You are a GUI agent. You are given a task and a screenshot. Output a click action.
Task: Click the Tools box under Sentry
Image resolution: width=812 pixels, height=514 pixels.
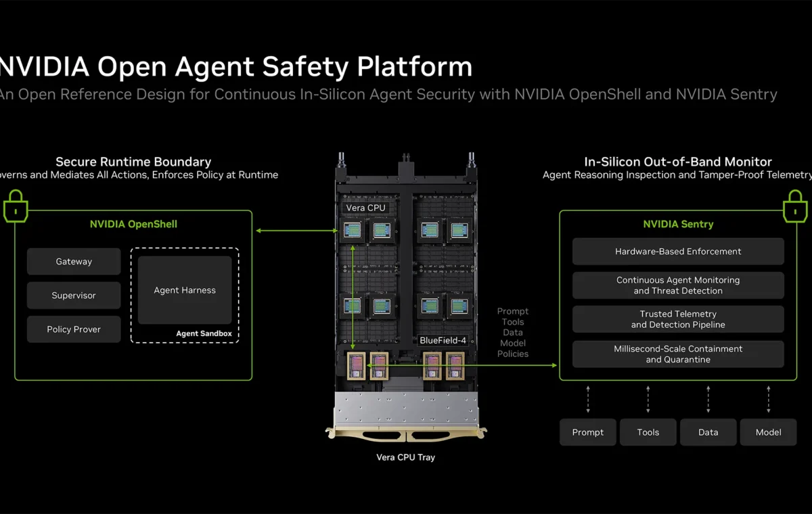(x=648, y=432)
